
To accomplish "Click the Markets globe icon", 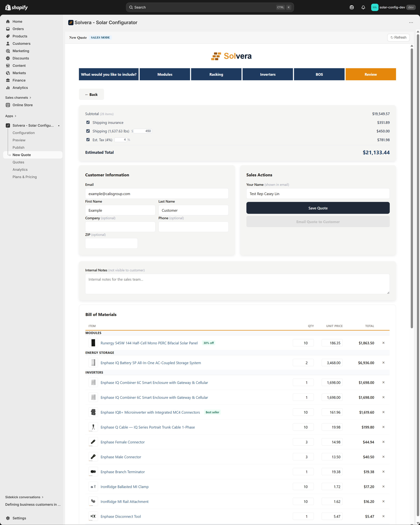I will (x=8, y=73).
